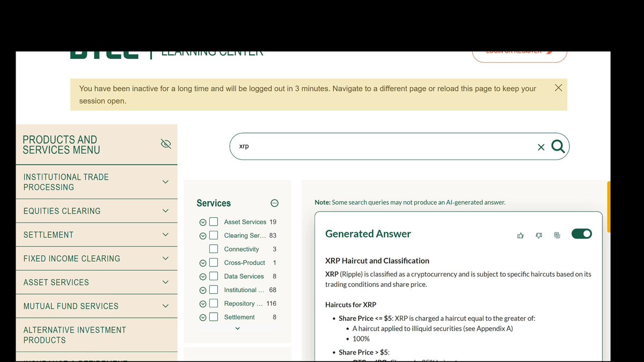Tick the Institutional filter checkbox
The height and width of the screenshot is (362, 644).
click(214, 290)
